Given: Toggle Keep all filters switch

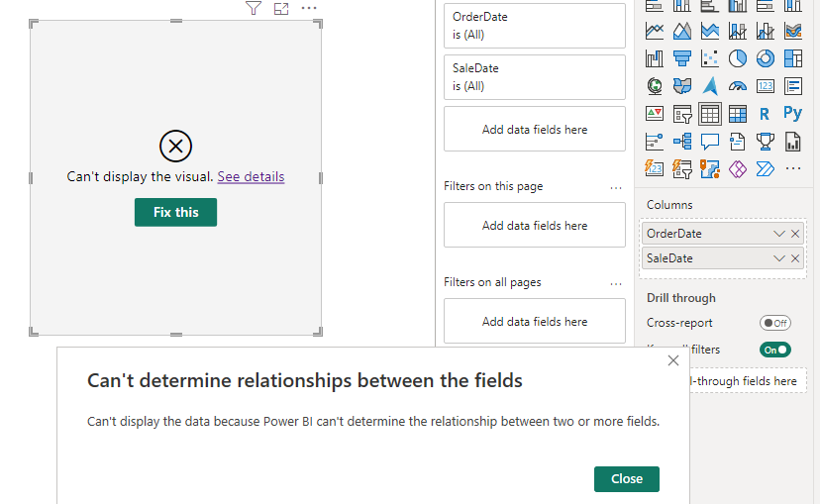Looking at the screenshot, I should tap(775, 350).
